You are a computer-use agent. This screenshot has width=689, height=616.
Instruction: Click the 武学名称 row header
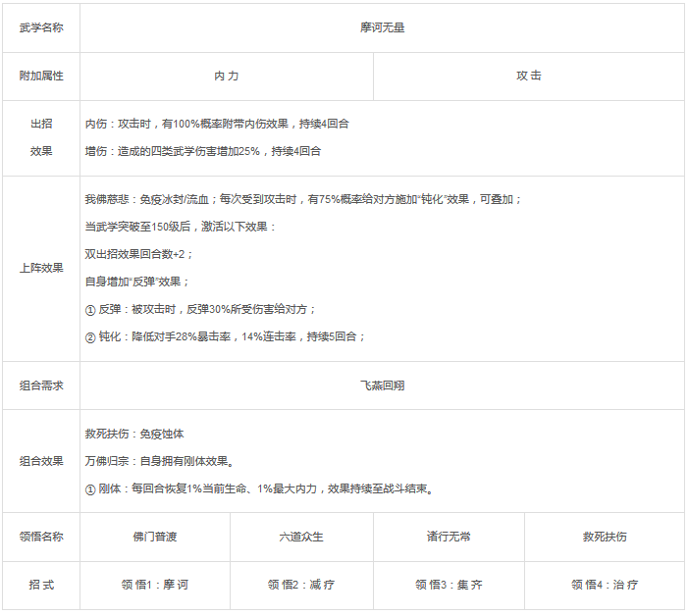click(41, 28)
